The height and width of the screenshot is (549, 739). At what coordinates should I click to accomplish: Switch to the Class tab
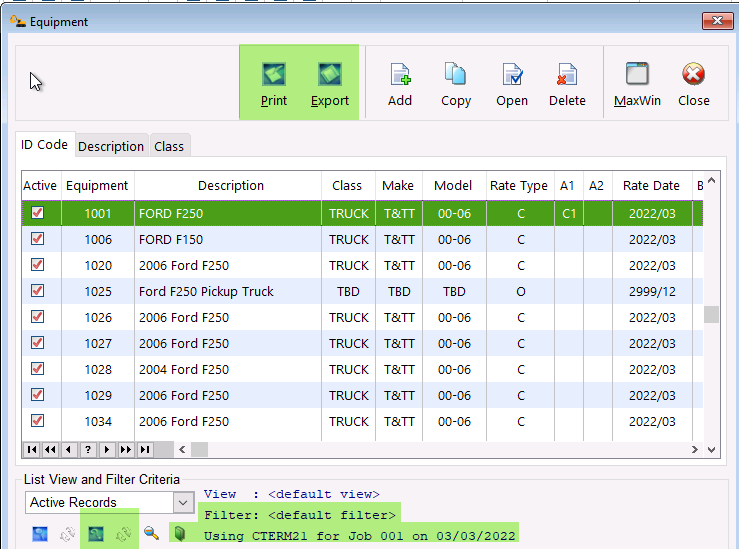[169, 147]
